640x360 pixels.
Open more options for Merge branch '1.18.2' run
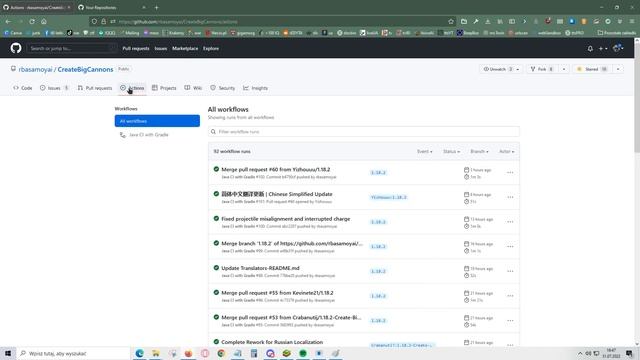click(x=510, y=247)
